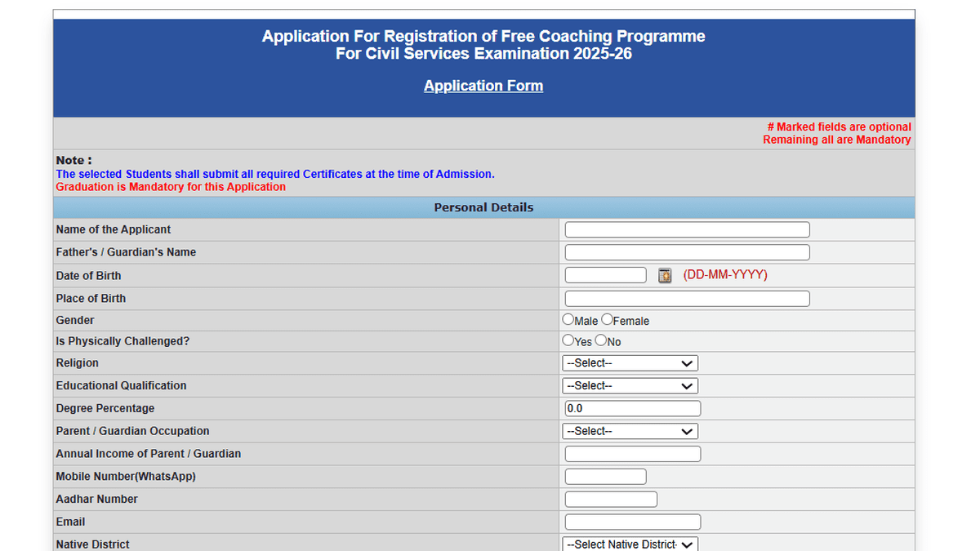Focus the Email input field
Viewport: 980px width, 551px height.
click(x=633, y=522)
